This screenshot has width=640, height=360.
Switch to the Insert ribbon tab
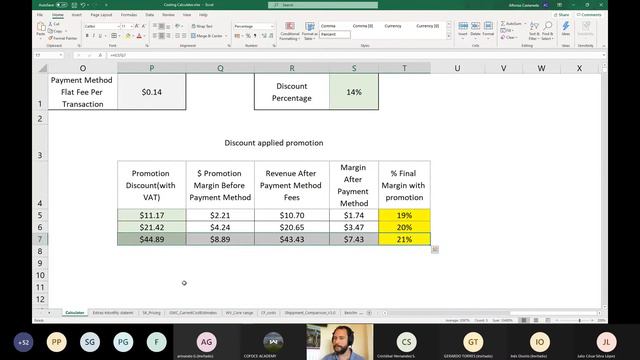(76, 15)
